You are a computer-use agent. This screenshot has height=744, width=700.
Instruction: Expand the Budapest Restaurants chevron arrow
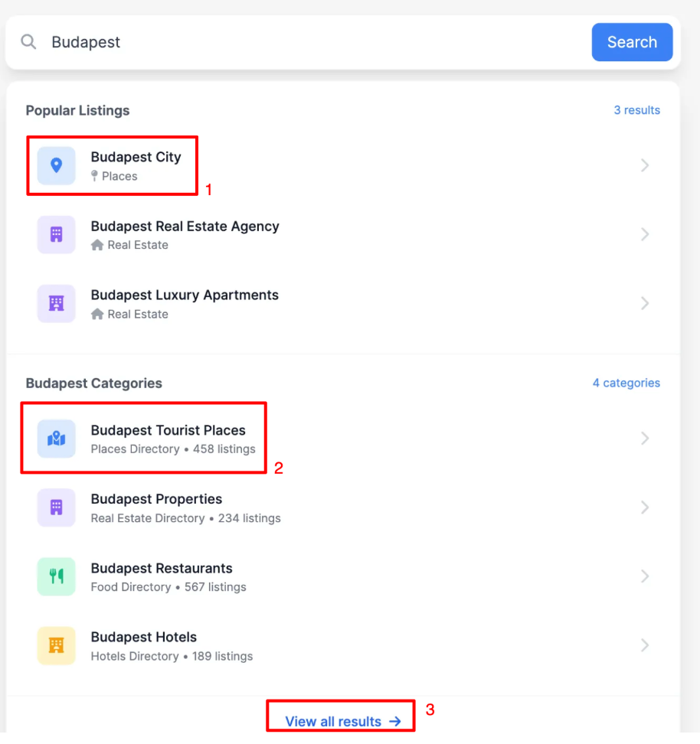tap(645, 576)
